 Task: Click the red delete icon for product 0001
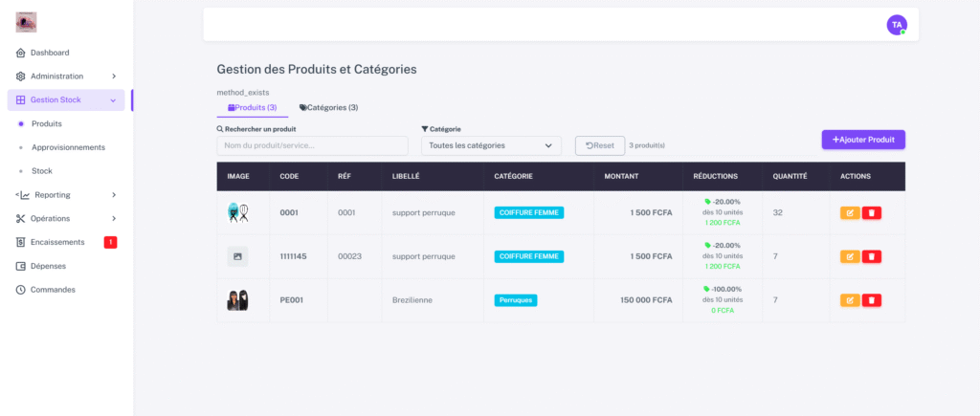pyautogui.click(x=871, y=212)
